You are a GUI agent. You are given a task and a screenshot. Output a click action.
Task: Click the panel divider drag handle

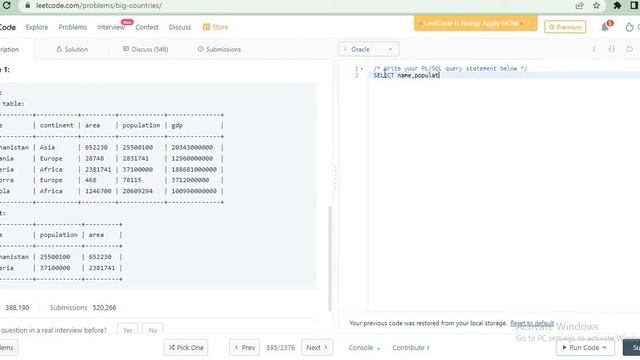[x=336, y=178]
